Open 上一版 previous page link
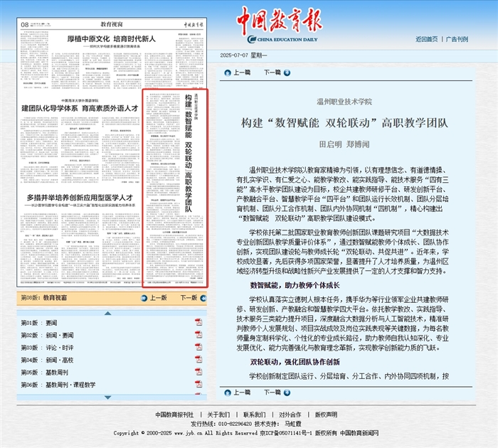Image resolution: width=498 pixels, height=448 pixels. 159,298
